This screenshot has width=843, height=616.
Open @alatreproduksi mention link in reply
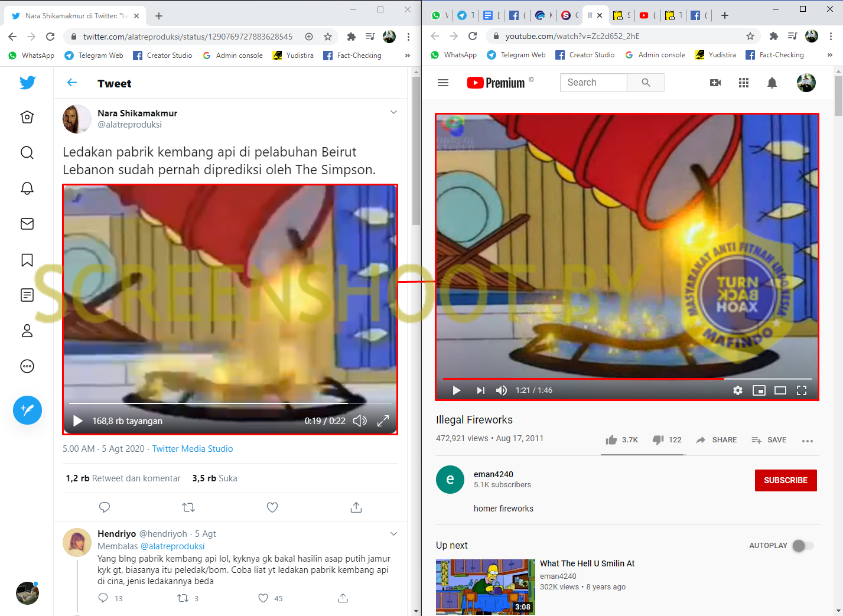click(172, 546)
